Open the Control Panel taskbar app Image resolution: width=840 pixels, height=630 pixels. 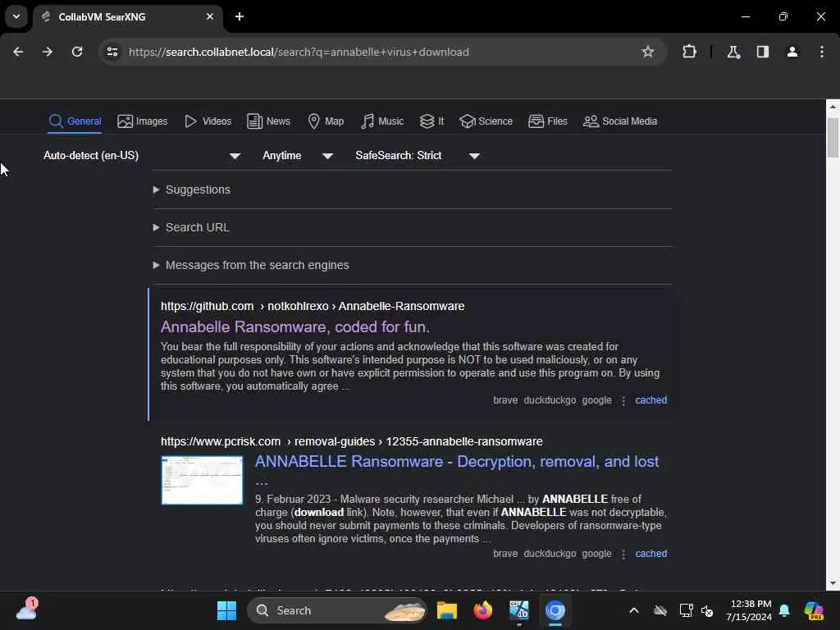pos(519,610)
